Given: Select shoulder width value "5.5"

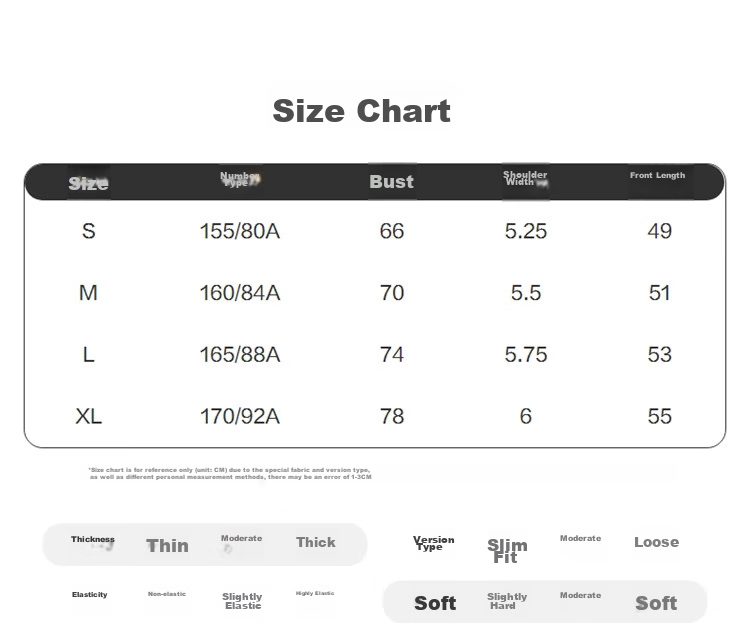Looking at the screenshot, I should tap(526, 293).
